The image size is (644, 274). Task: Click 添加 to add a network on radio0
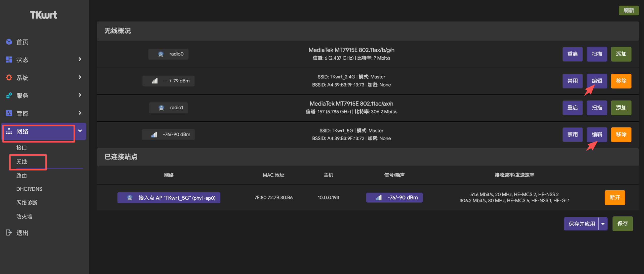point(621,54)
